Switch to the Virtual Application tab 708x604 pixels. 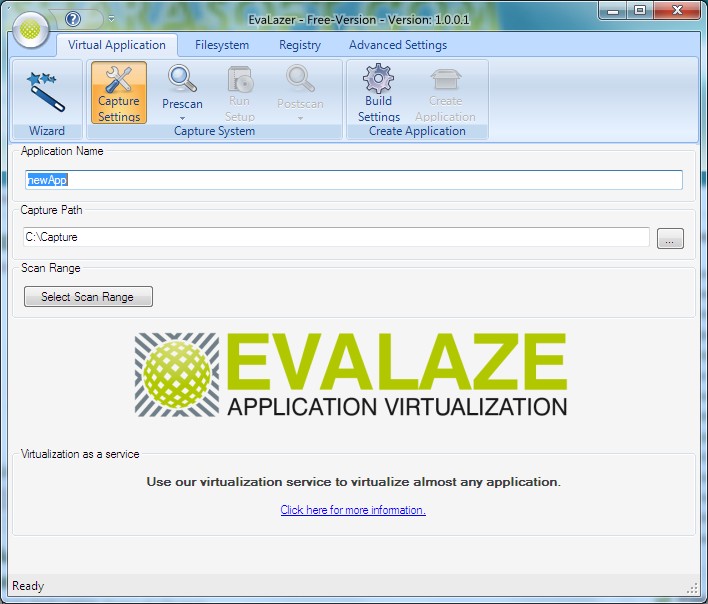pos(116,45)
